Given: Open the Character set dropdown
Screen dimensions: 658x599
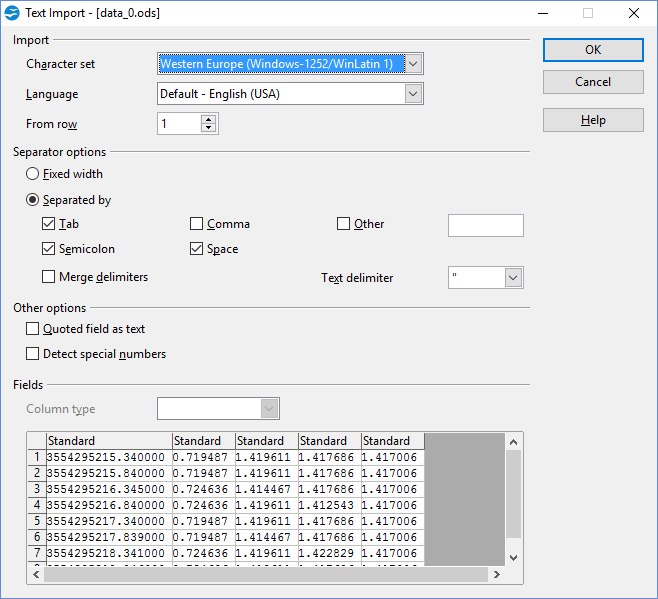Looking at the screenshot, I should [414, 64].
